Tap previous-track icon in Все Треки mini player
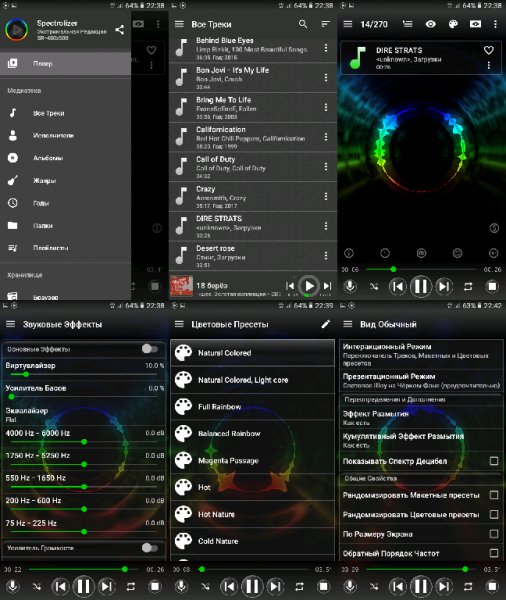506x600 pixels. click(290, 286)
